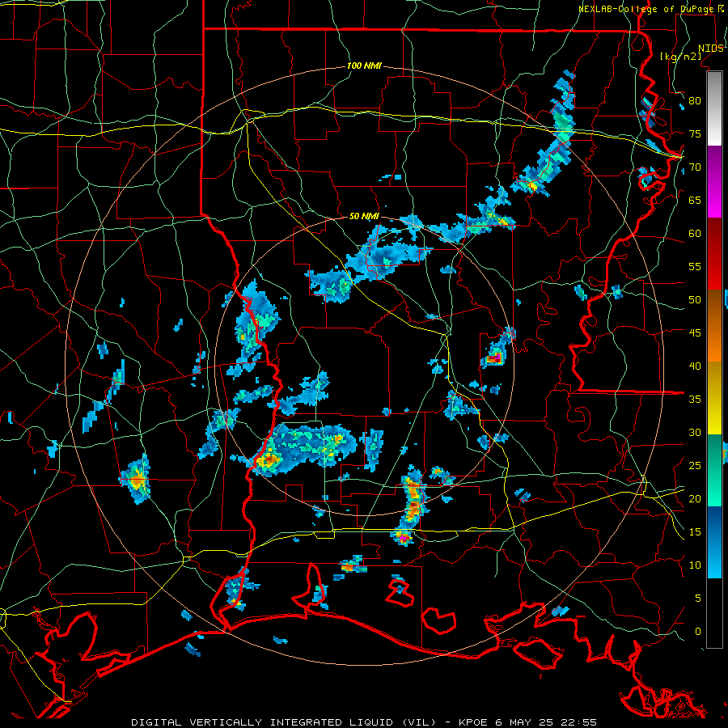Click the color scale value 0
The height and width of the screenshot is (728, 728).
click(x=698, y=632)
